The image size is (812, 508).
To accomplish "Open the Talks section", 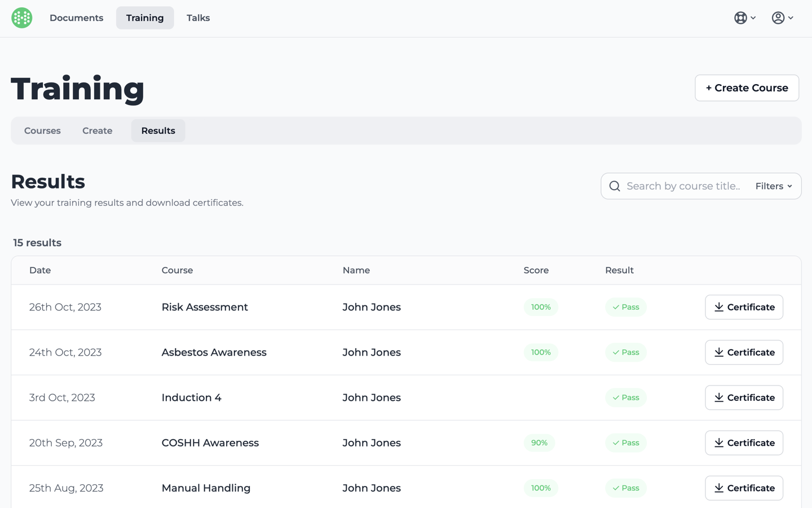I will coord(198,18).
